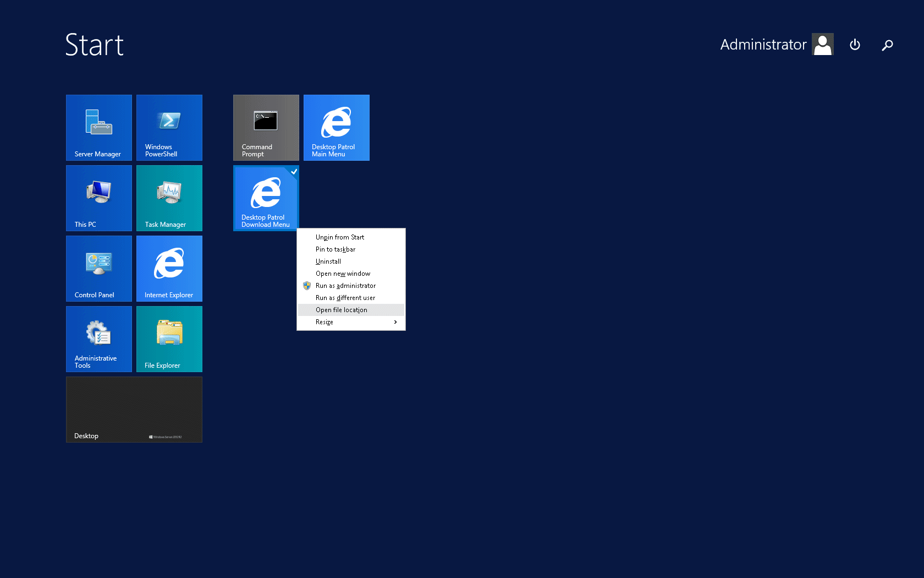Choose Run as different user
The width and height of the screenshot is (924, 578).
coord(351,298)
